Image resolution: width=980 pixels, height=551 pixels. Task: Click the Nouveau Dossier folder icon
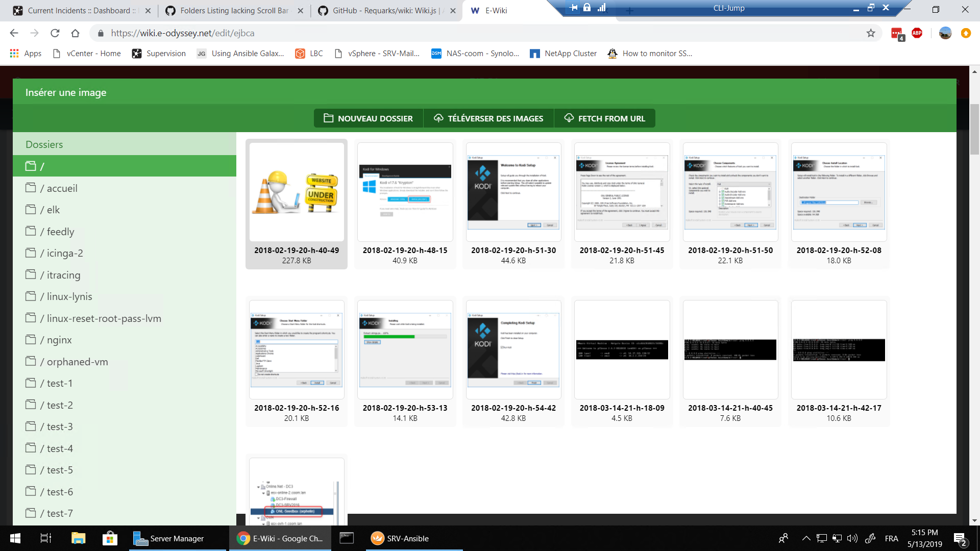coord(328,118)
